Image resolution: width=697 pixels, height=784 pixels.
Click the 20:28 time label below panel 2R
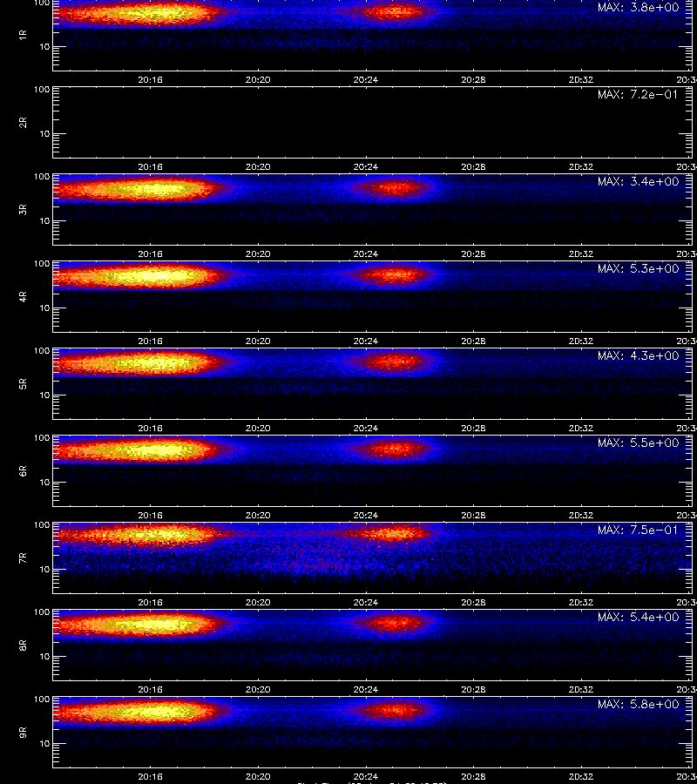(x=473, y=166)
